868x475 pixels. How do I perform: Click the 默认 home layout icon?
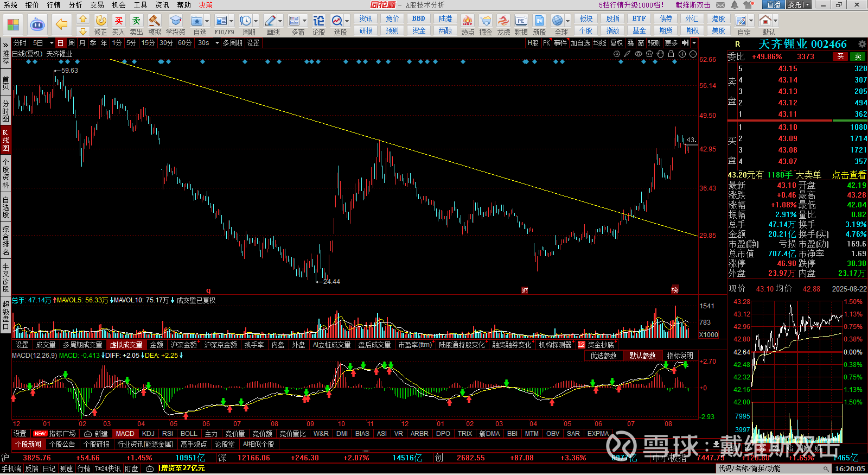765,21
